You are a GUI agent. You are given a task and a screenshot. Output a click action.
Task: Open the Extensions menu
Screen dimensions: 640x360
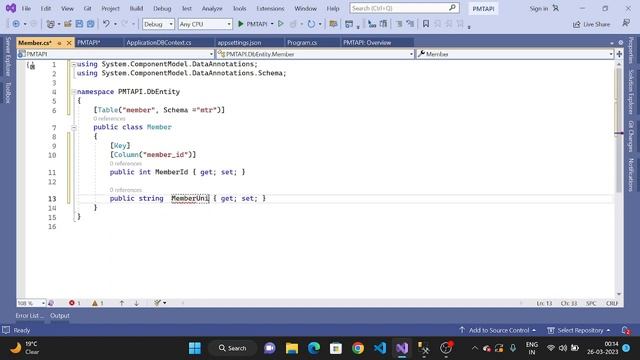point(270,8)
